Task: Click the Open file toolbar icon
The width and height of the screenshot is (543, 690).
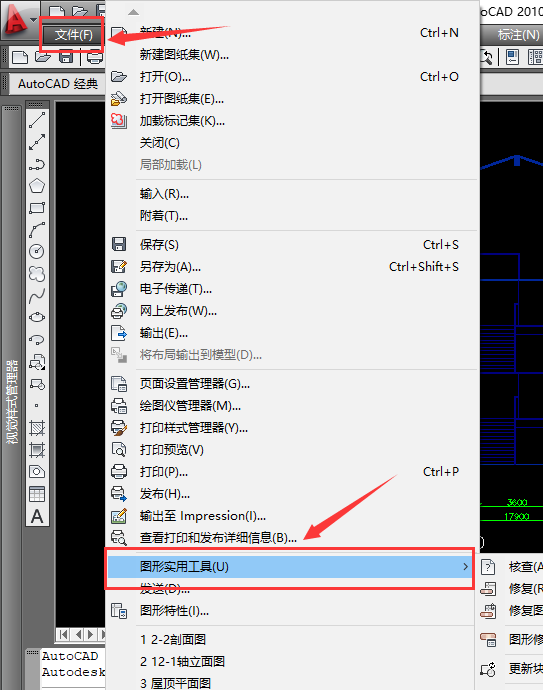Action: tap(43, 57)
